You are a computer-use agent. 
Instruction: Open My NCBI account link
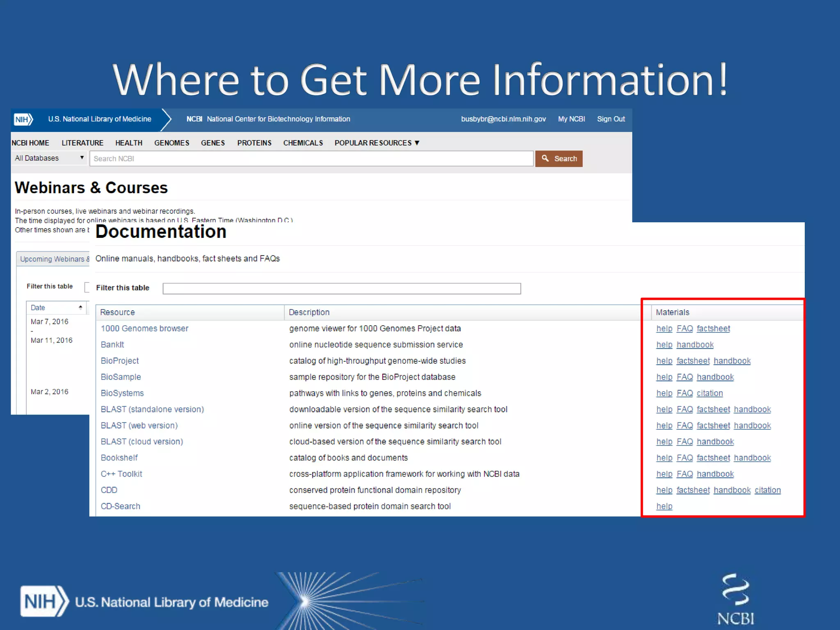pyautogui.click(x=571, y=119)
